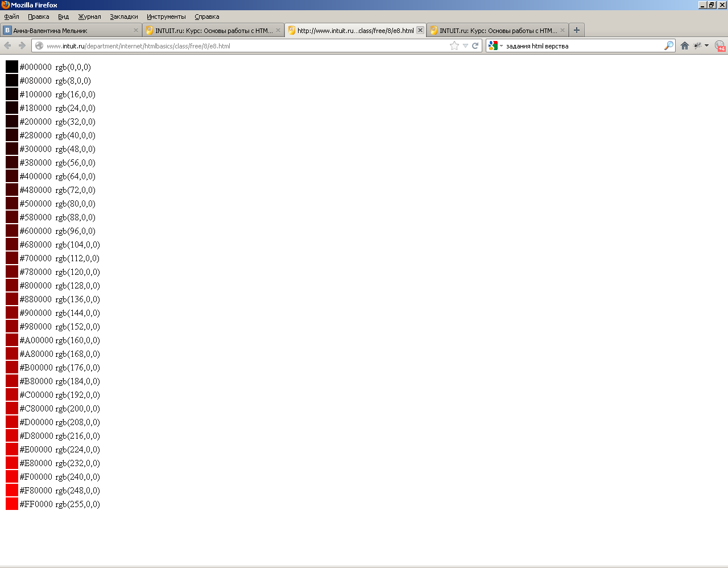
Task: Open the Файл menu
Action: coord(12,17)
